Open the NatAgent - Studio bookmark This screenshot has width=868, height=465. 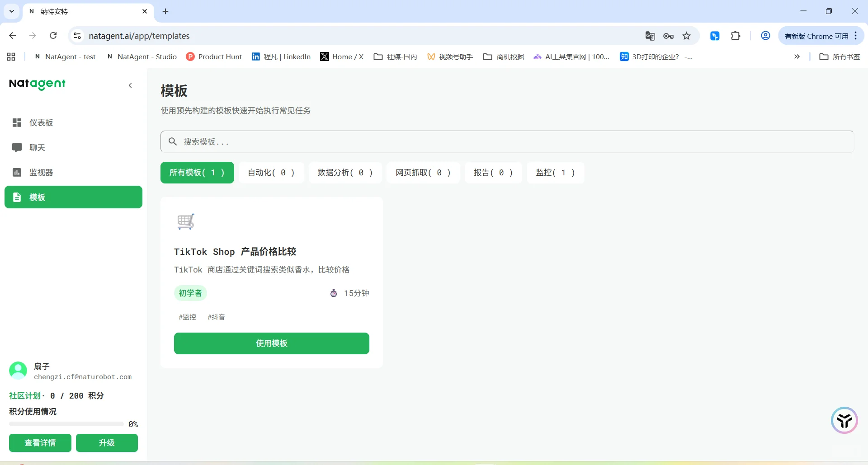pyautogui.click(x=142, y=56)
